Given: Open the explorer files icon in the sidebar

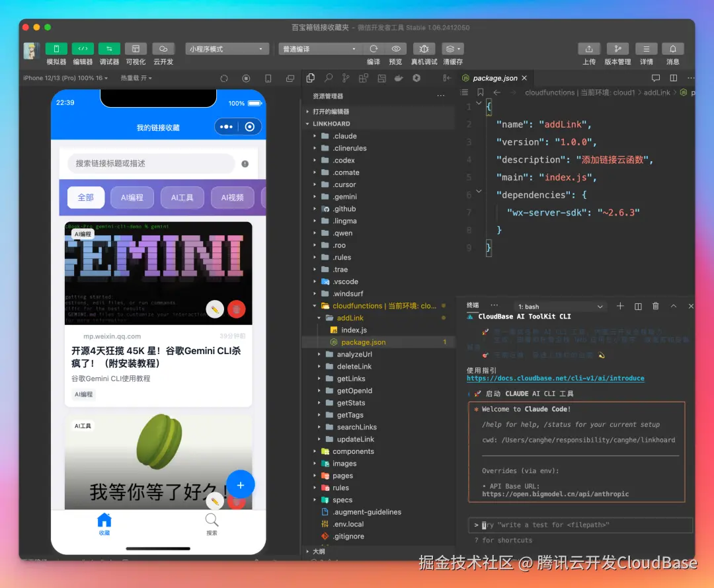Looking at the screenshot, I should click(x=311, y=78).
